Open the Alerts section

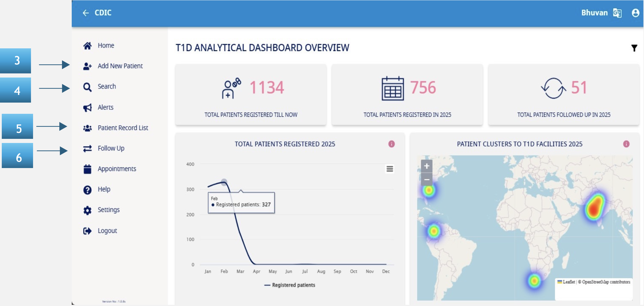click(105, 107)
